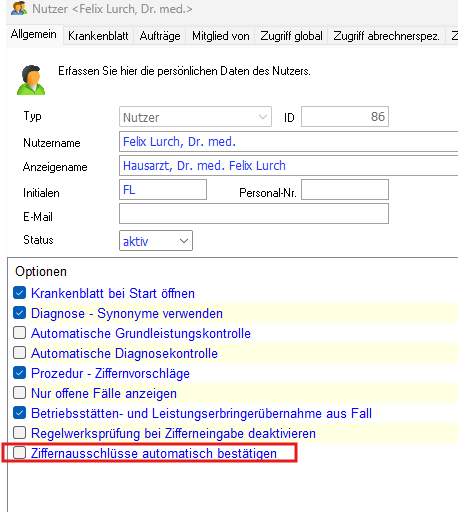Open the Aufträge tab
The image size is (458, 512).
[x=160, y=36]
